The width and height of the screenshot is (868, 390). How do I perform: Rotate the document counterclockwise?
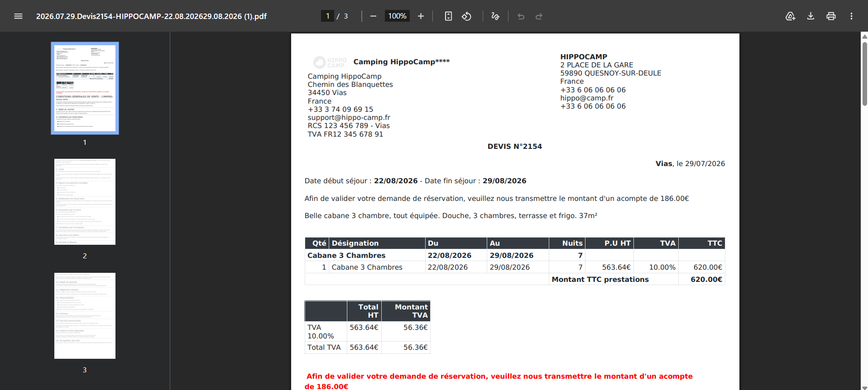pos(466,16)
